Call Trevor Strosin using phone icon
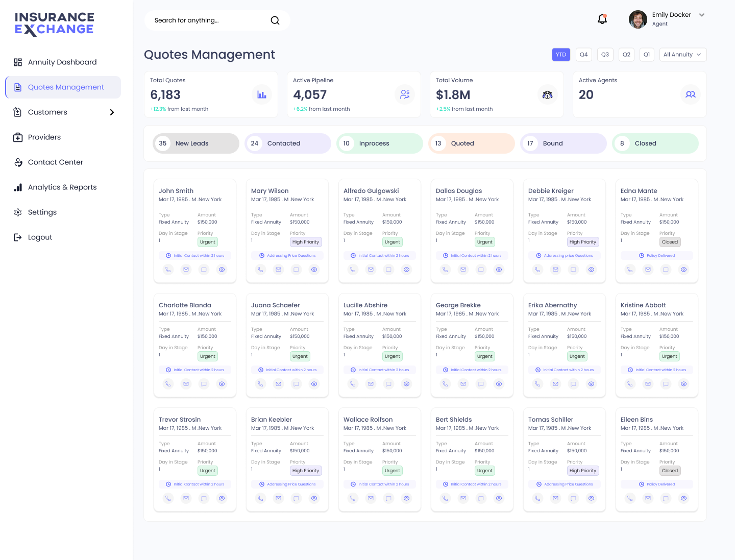The height and width of the screenshot is (560, 735). point(168,498)
